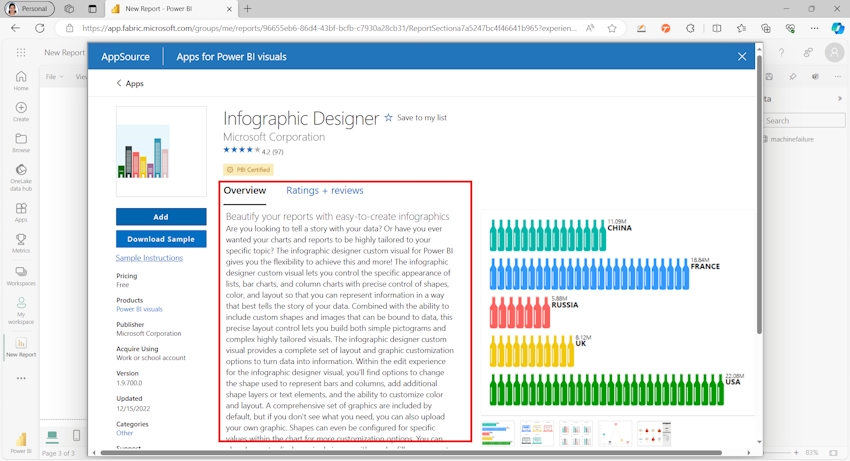This screenshot has height=461, width=850.
Task: Click the Search box in data pane
Action: pyautogui.click(x=804, y=120)
